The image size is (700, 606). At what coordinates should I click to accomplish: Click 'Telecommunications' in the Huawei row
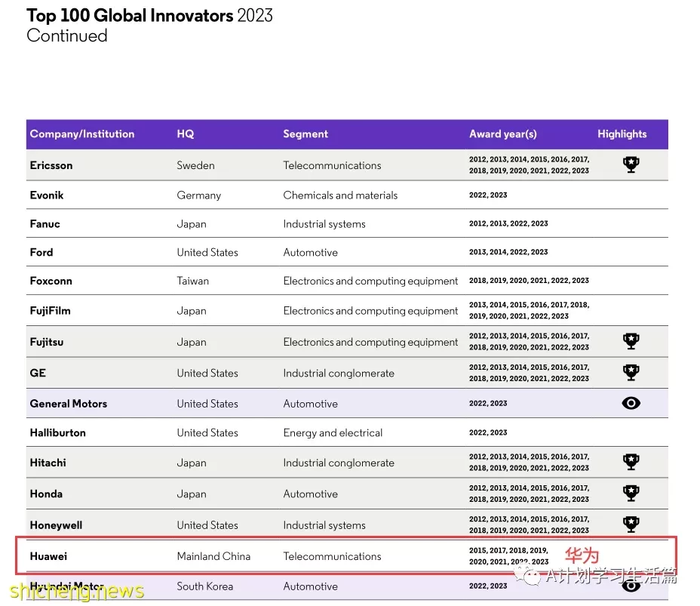click(332, 556)
